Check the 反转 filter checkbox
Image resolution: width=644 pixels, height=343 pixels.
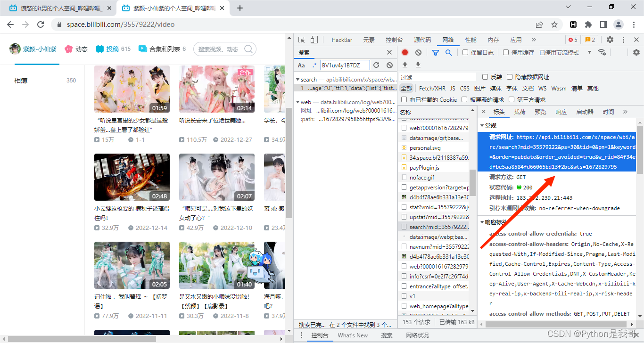tap(486, 76)
